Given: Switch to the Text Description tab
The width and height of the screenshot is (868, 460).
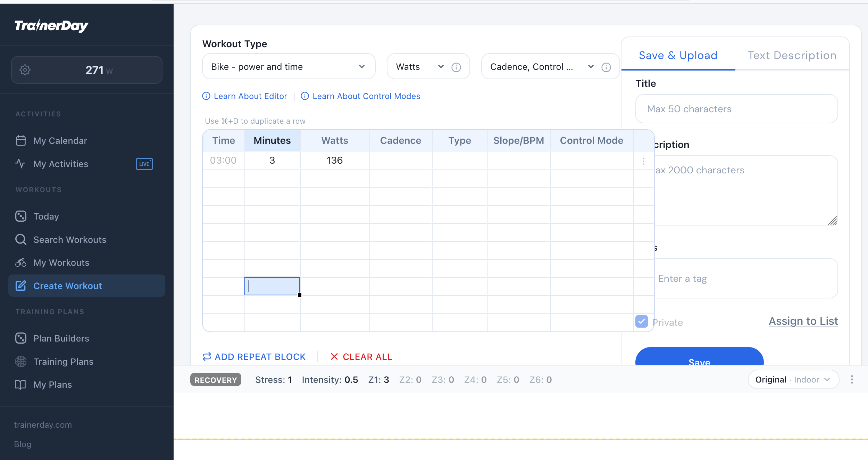Looking at the screenshot, I should pyautogui.click(x=792, y=56).
